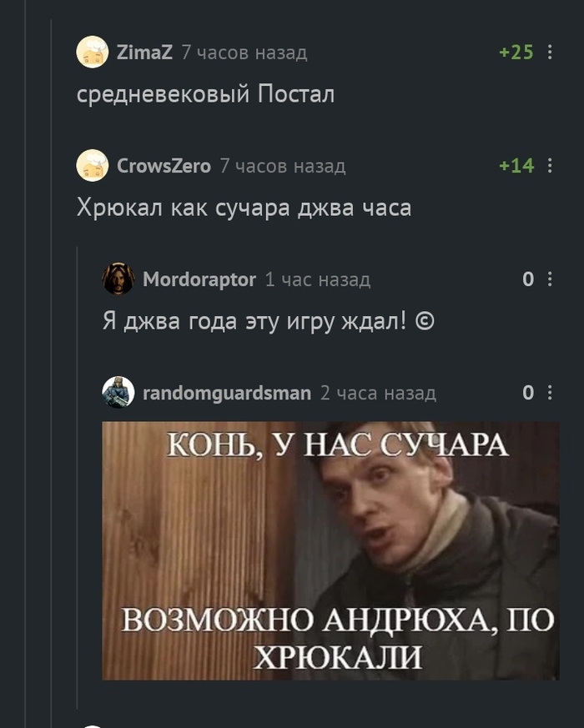
Task: Click the +14 rating on CrowsZero comment
Action: (x=516, y=166)
